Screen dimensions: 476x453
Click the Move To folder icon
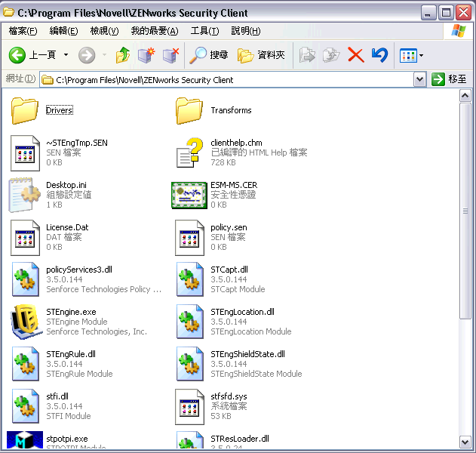pyautogui.click(x=307, y=55)
